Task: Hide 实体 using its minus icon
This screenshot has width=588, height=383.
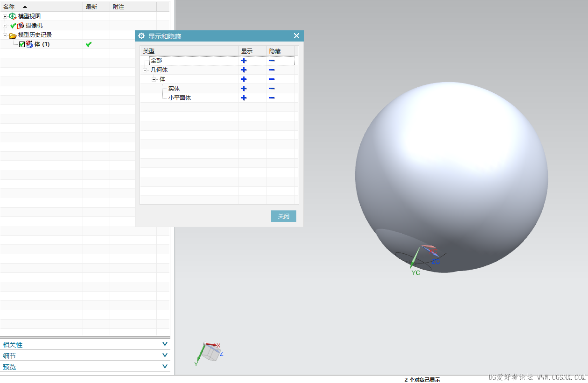Action: tap(272, 89)
